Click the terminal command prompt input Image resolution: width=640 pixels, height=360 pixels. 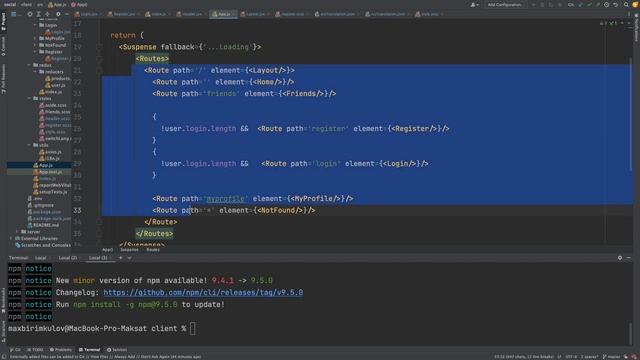tap(193, 328)
